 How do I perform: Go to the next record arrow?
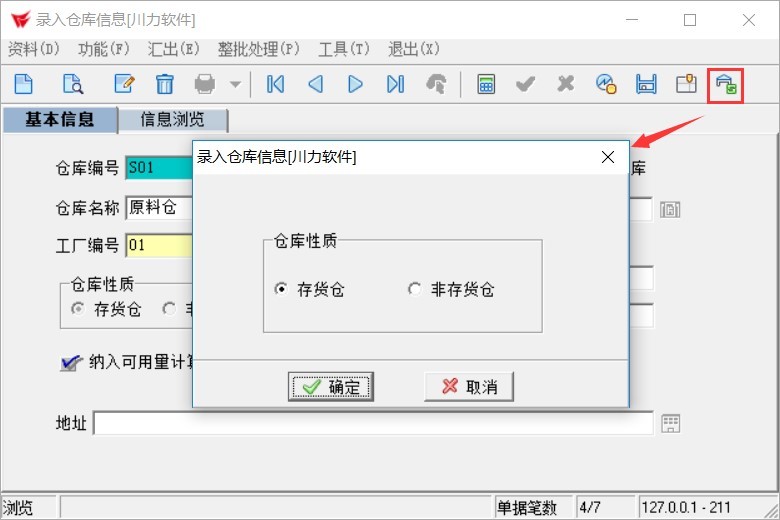[x=355, y=84]
